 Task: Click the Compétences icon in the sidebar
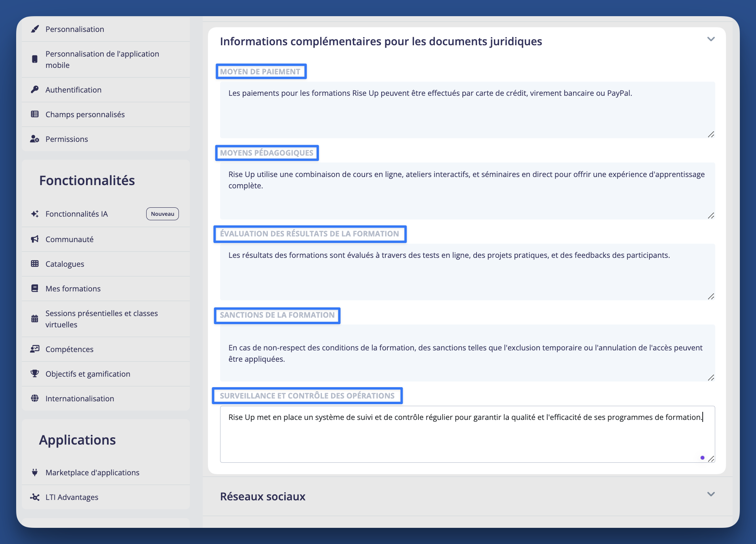click(35, 349)
